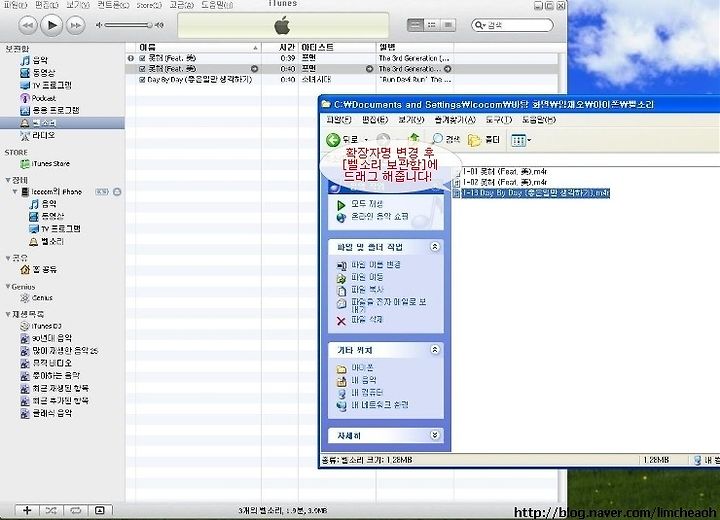Switch iTunes to Cover Flow view

[x=448, y=25]
